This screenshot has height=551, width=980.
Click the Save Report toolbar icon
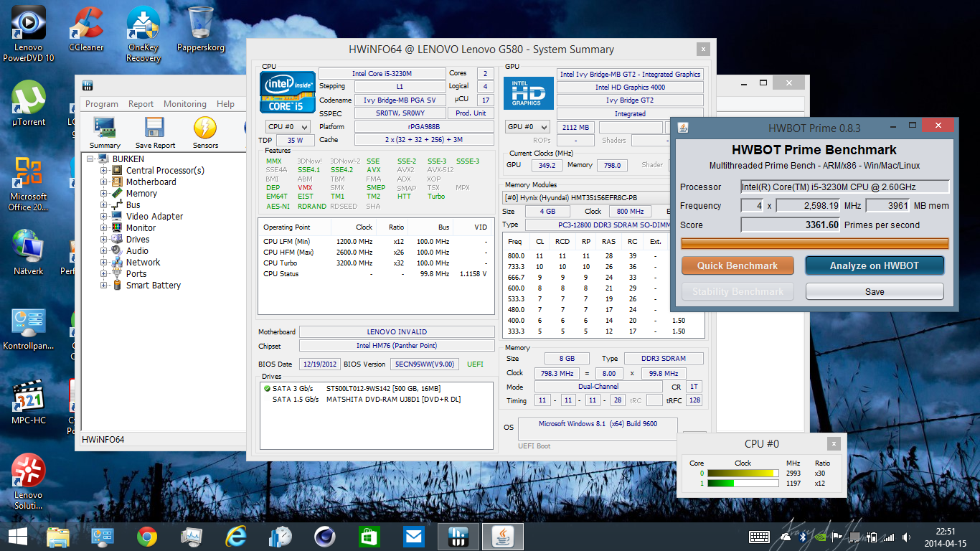click(155, 133)
